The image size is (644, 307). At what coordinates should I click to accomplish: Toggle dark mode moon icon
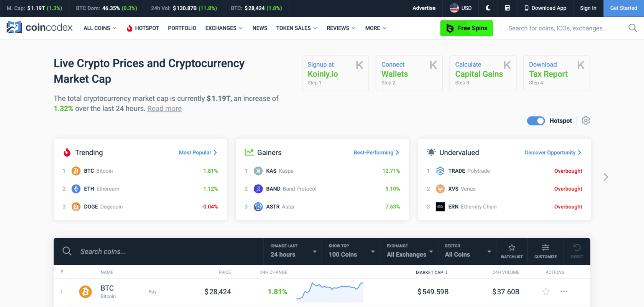(x=488, y=8)
